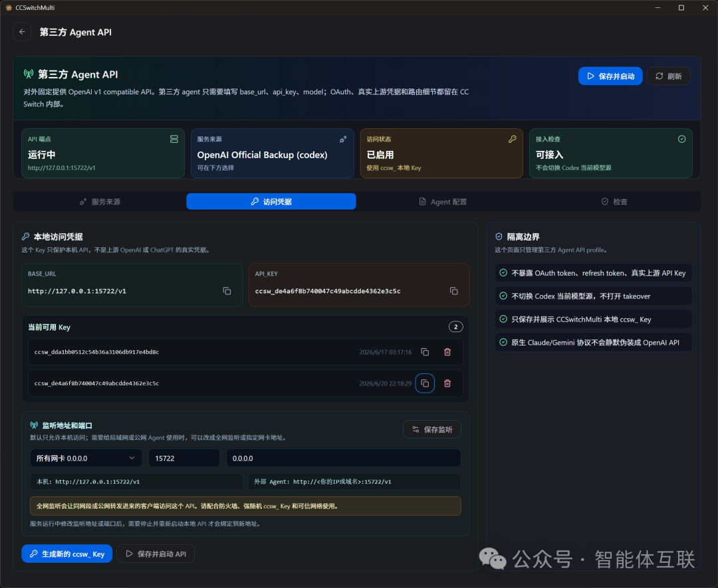Click the check icon in 接入检查 card

(x=682, y=139)
